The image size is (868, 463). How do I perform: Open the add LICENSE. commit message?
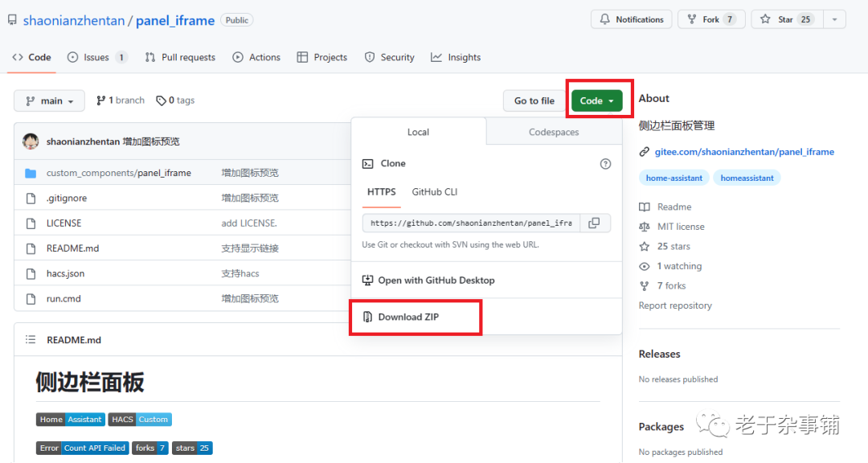click(x=249, y=223)
